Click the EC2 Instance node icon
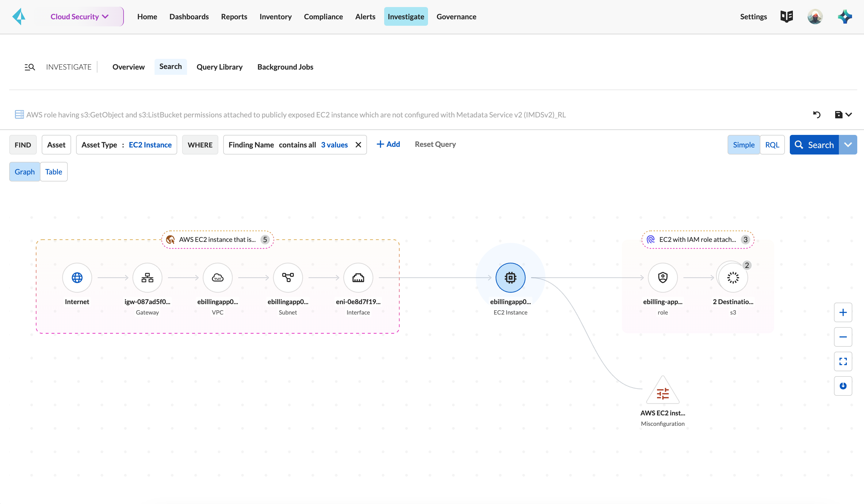The width and height of the screenshot is (864, 504). pyautogui.click(x=510, y=277)
